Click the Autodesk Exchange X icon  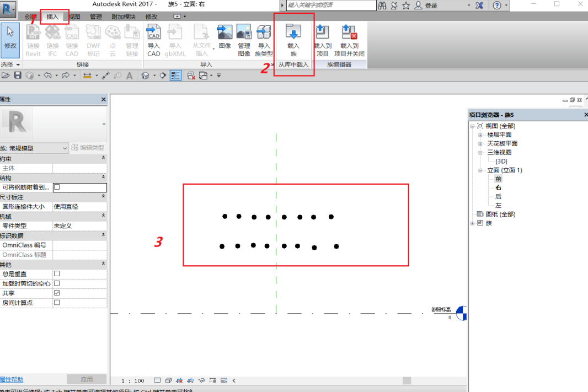click(479, 6)
